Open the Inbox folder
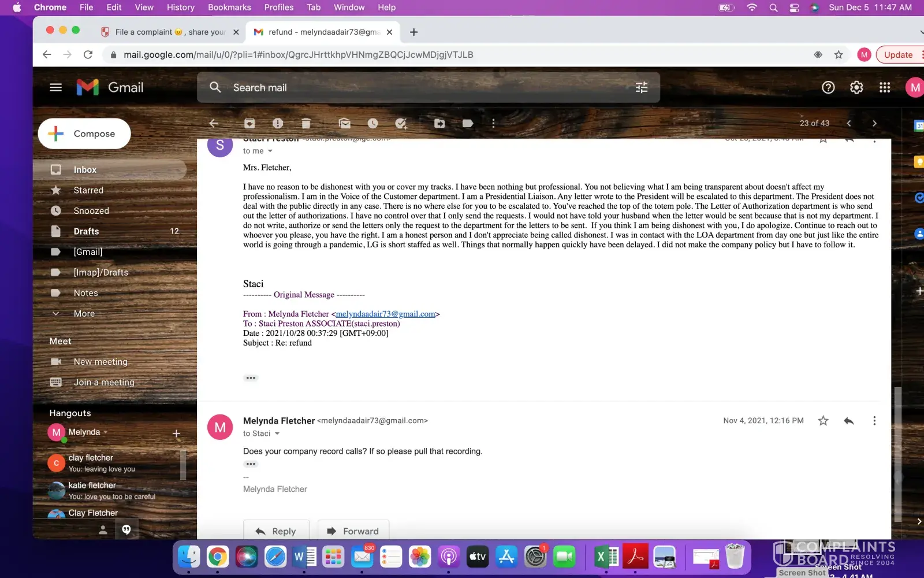The height and width of the screenshot is (578, 924). [110, 169]
